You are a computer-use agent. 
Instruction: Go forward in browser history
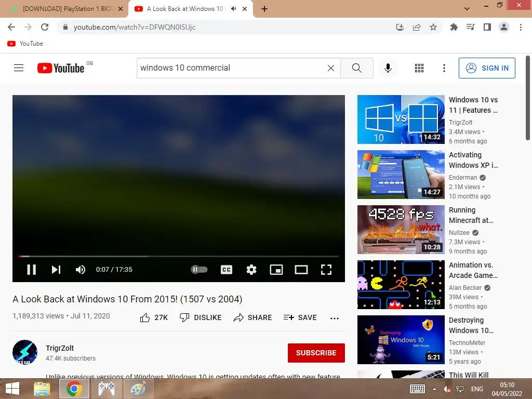point(28,27)
